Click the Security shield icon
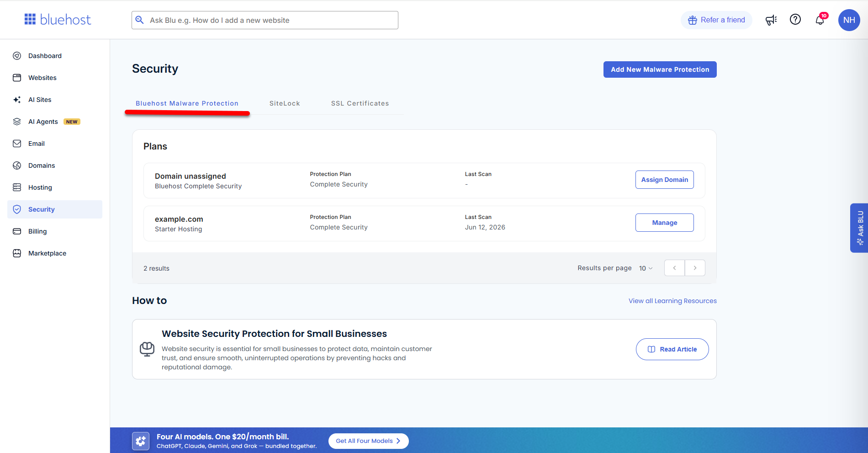This screenshot has width=868, height=453. [x=17, y=209]
